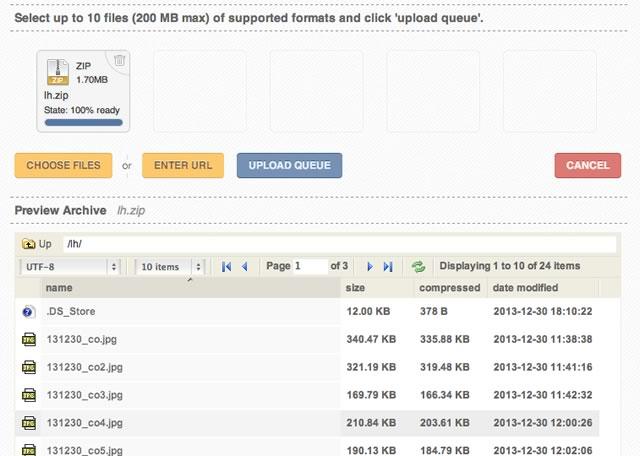Click the 131230_co.jpg image file icon
640x456 pixels.
click(28, 340)
